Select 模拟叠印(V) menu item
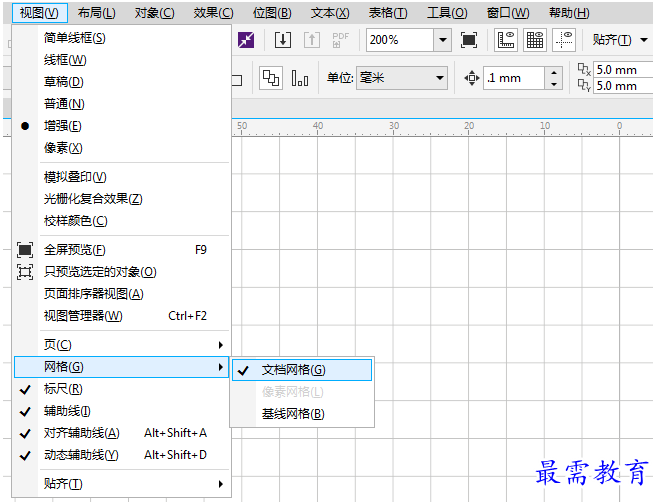Viewport: 657px width, 504px height. [x=122, y=177]
